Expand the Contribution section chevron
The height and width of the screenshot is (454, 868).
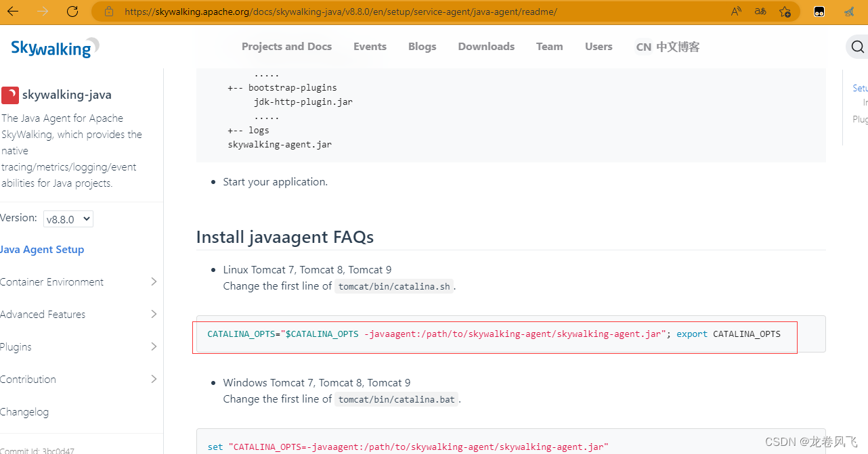point(154,379)
